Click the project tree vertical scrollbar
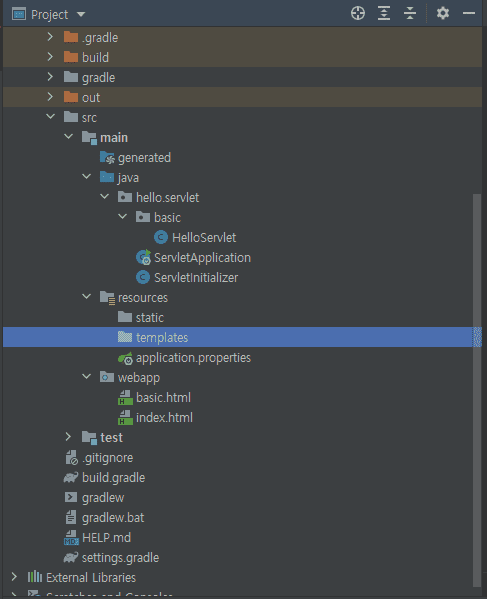Screen dimensions: 487x599 477,390
